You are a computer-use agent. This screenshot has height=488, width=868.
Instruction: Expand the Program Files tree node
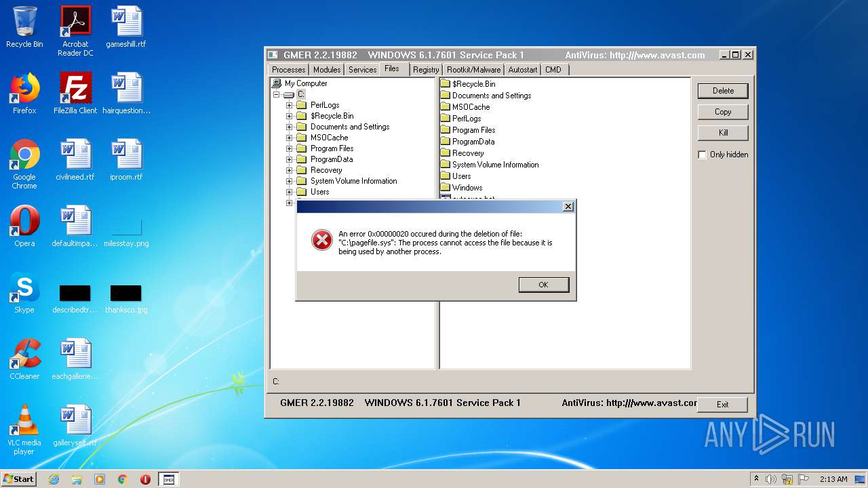click(x=289, y=148)
